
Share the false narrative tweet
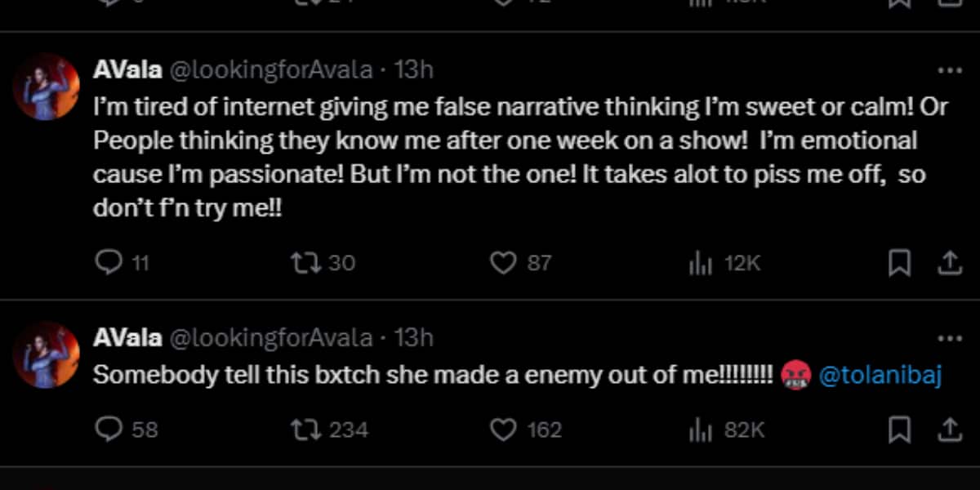pos(949,263)
